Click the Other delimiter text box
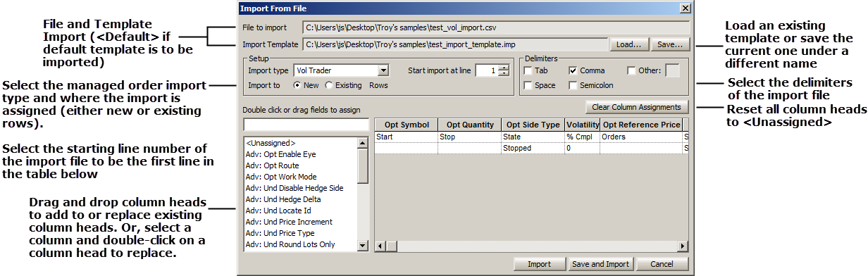Viewport: 868px width, 276px height. click(x=672, y=70)
